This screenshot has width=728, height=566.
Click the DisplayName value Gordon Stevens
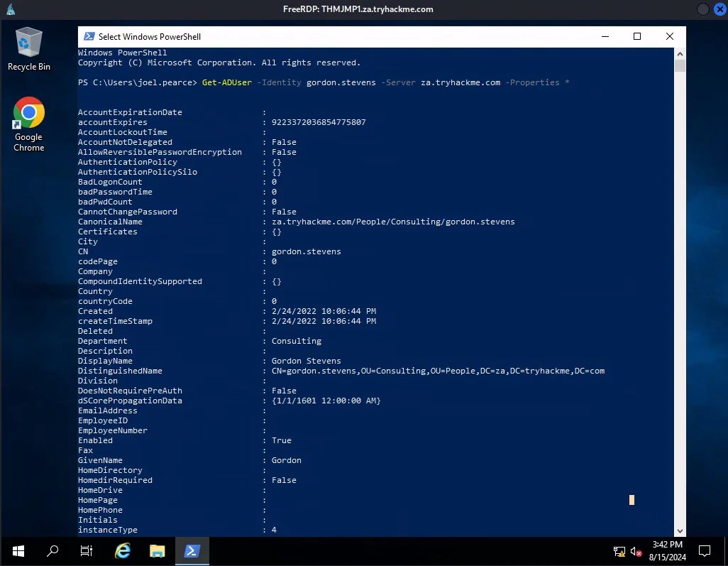(x=306, y=361)
